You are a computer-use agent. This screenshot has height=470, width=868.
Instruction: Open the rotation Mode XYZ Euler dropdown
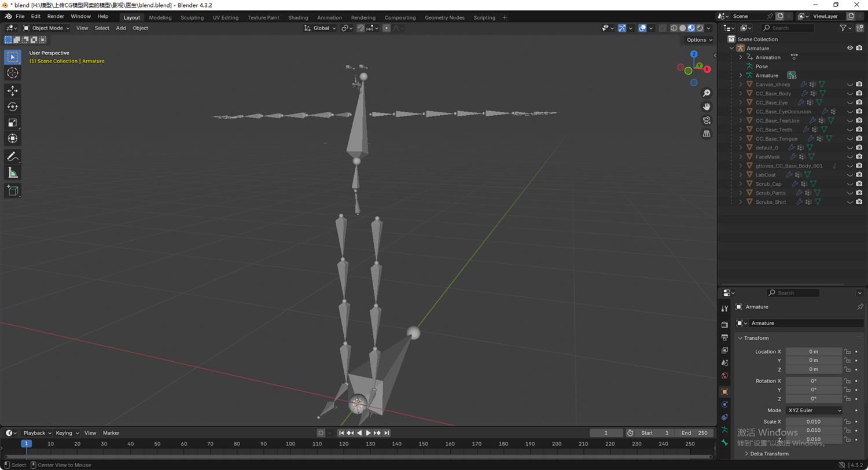[x=814, y=410]
